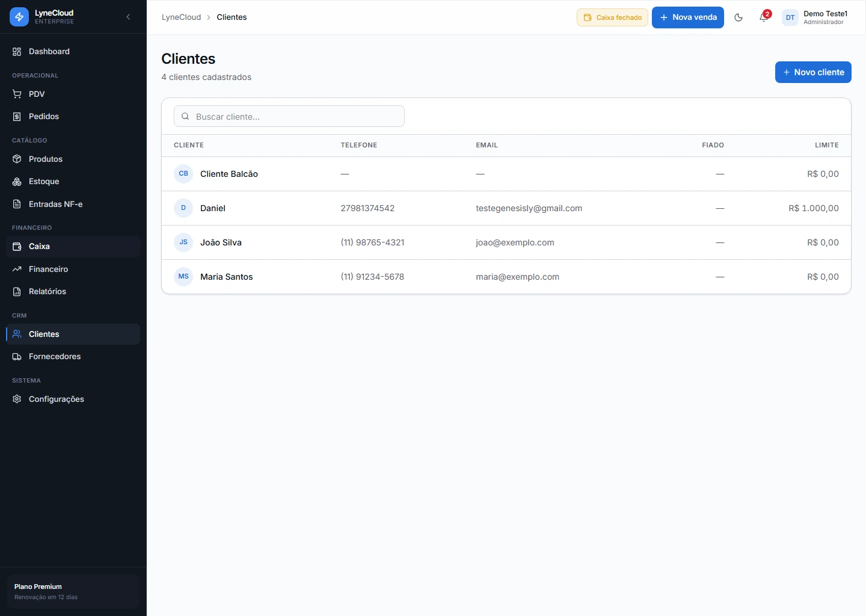Click the Novo cliente button

point(813,72)
